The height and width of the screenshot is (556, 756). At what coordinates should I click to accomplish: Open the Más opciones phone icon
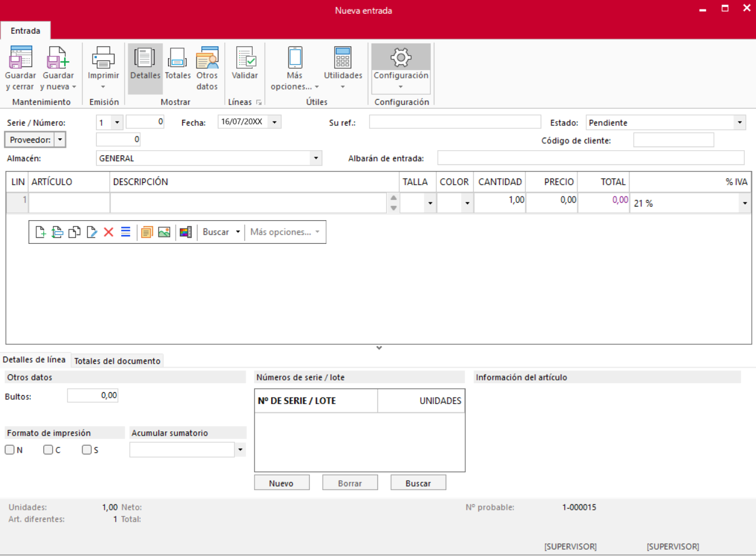click(295, 58)
